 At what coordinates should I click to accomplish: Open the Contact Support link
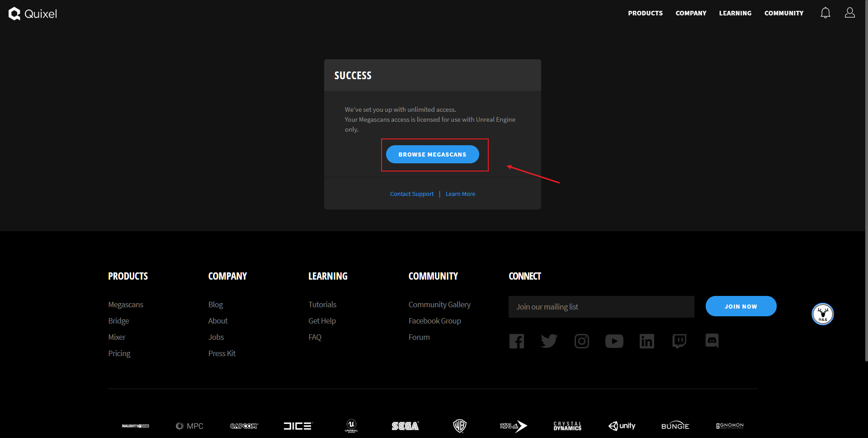412,194
